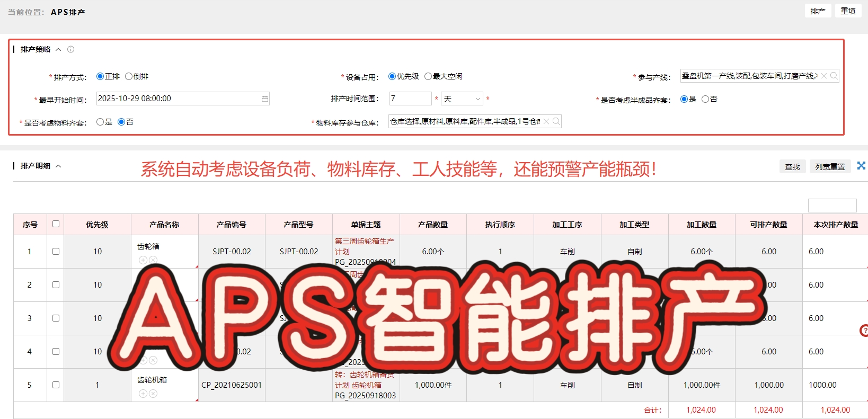Click the 参与产线 selection field
This screenshot has height=419, width=868.
coord(760,76)
